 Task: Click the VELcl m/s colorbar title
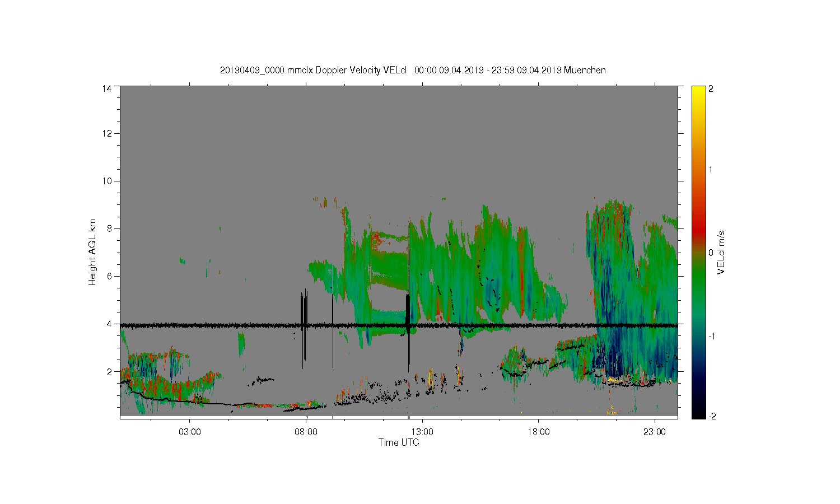coord(721,252)
